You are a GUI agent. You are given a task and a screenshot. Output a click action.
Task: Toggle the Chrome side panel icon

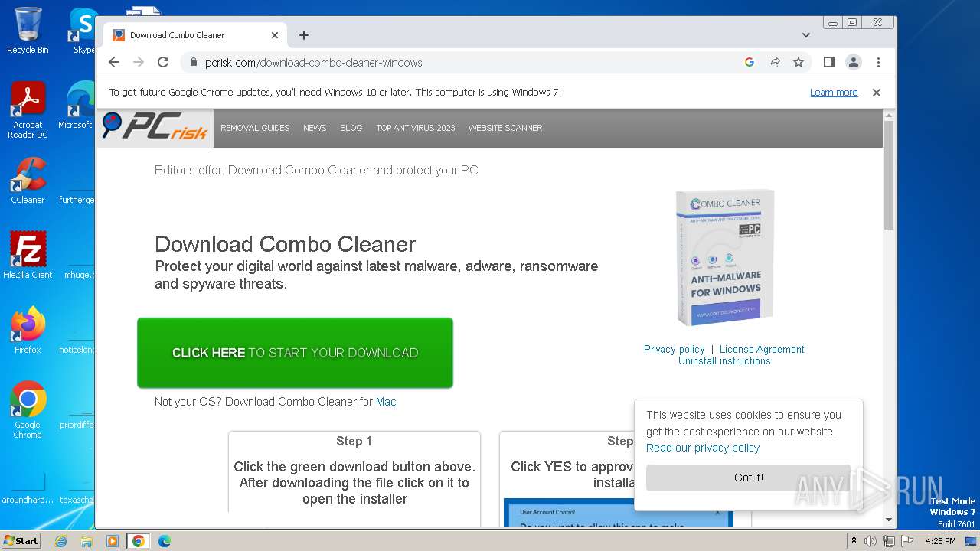coord(828,62)
